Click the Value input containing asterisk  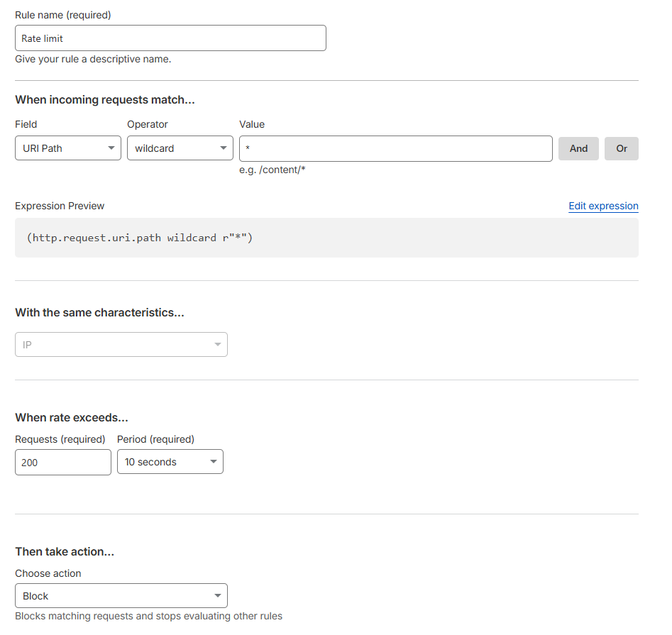click(x=395, y=148)
